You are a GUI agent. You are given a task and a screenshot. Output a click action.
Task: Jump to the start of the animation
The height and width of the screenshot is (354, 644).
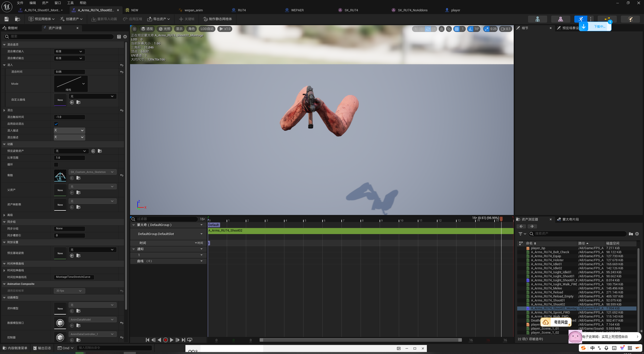(x=147, y=340)
